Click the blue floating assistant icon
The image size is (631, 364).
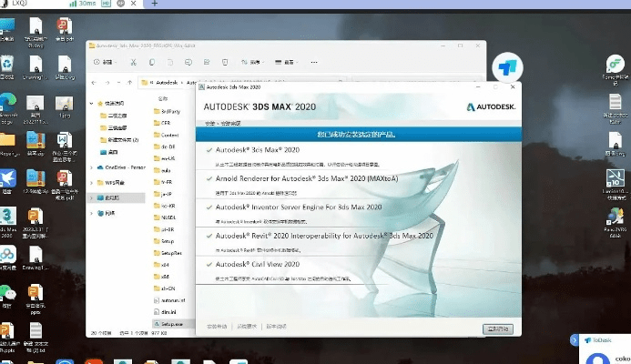pos(507,68)
